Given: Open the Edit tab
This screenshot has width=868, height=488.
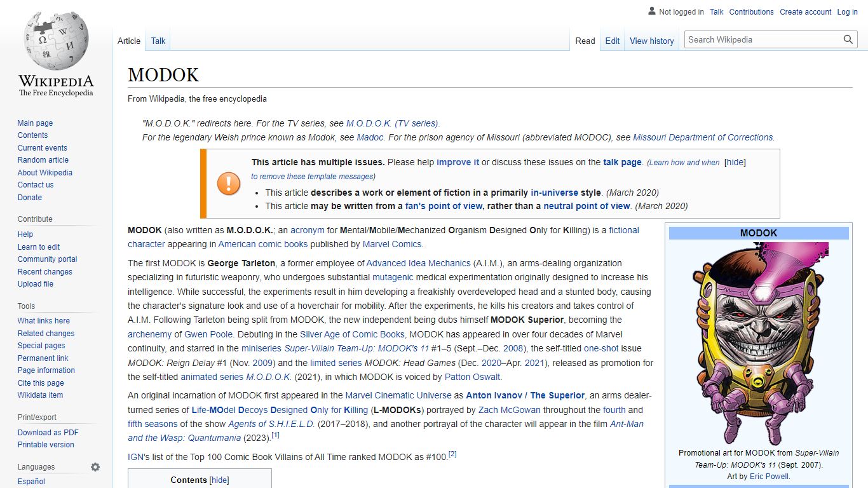Looking at the screenshot, I should pyautogui.click(x=613, y=41).
